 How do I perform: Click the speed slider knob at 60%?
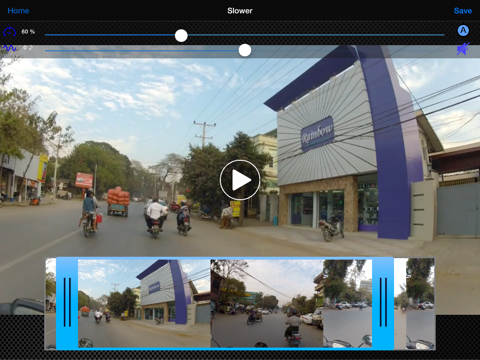coord(181,35)
